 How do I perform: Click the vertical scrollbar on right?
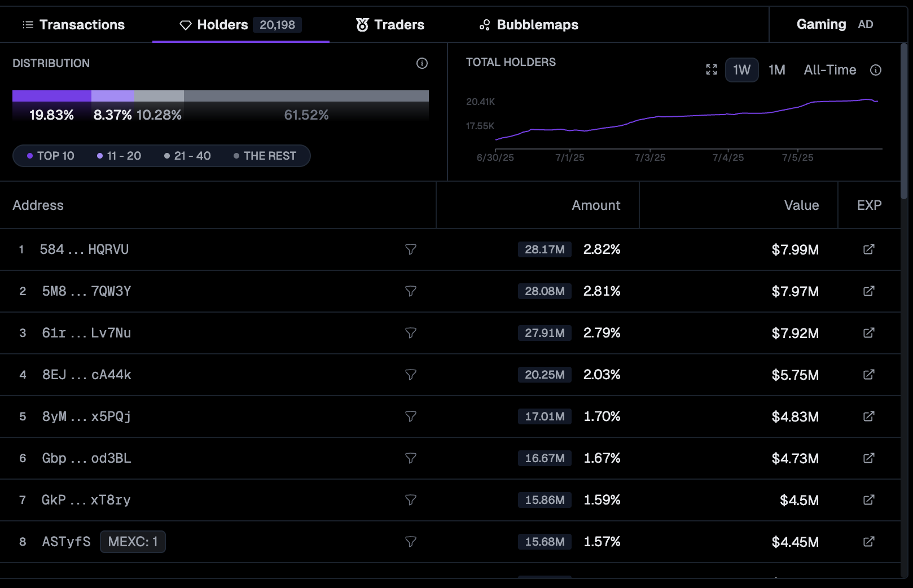pos(903,121)
